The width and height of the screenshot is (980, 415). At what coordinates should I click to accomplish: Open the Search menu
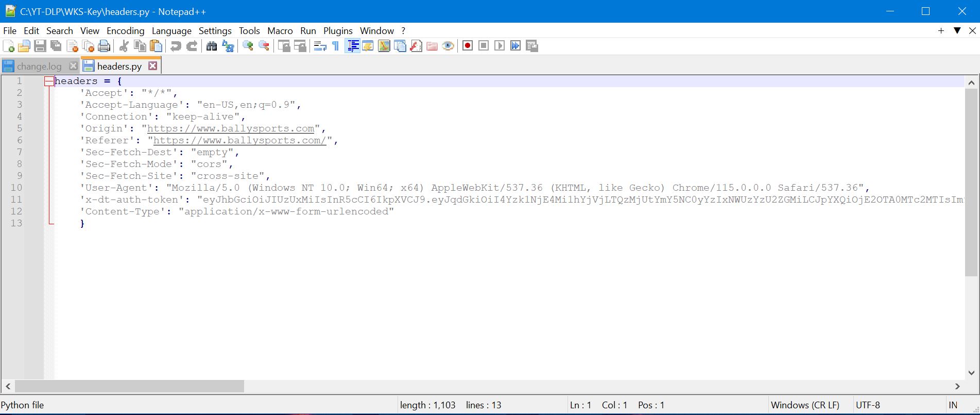[60, 31]
